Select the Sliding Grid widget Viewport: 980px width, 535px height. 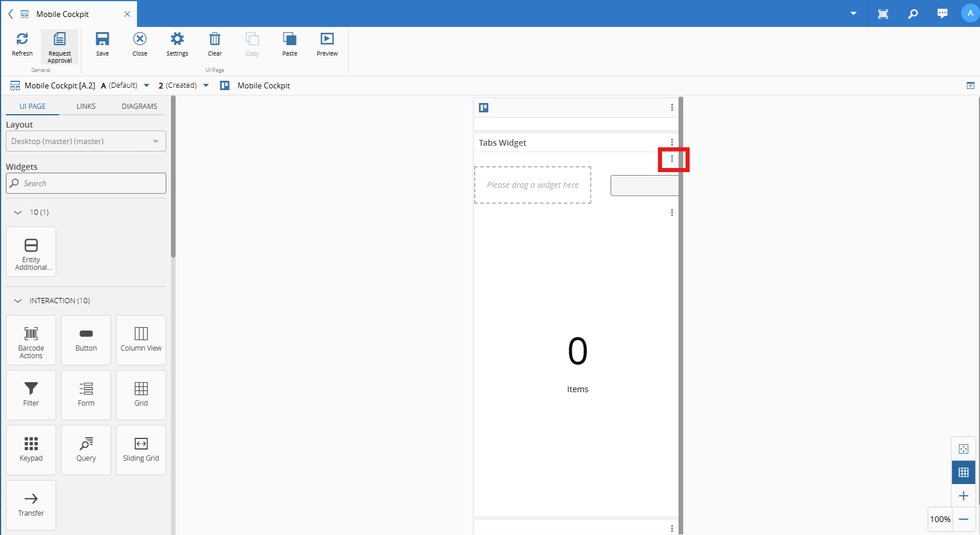coord(141,450)
